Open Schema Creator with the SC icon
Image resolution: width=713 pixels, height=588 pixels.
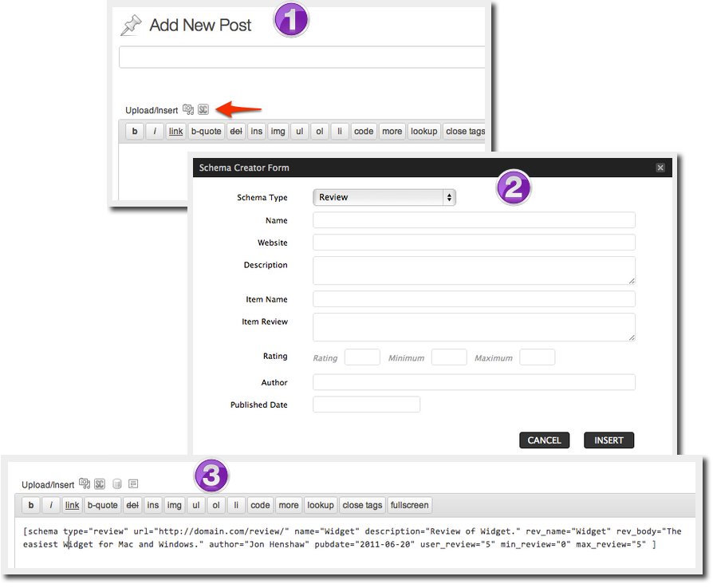pyautogui.click(x=202, y=109)
